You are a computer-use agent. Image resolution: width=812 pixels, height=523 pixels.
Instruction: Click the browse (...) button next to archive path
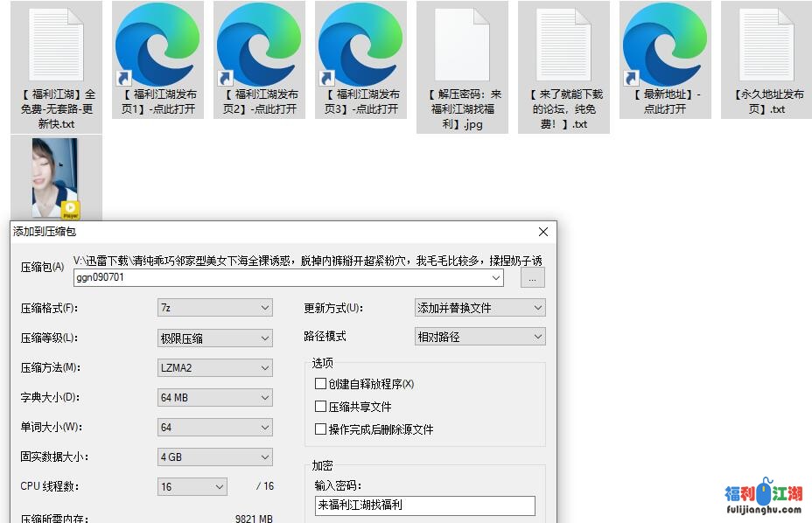click(532, 277)
